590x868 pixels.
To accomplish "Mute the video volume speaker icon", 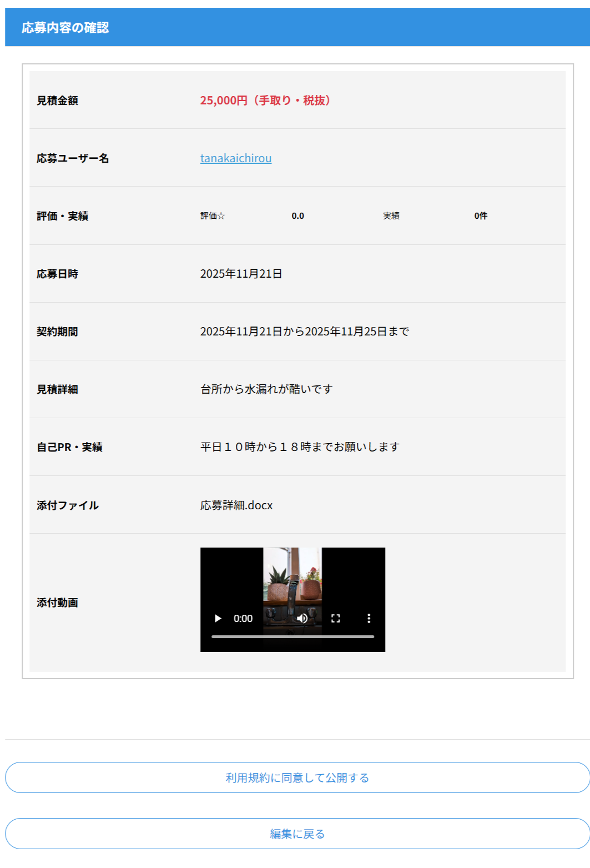I will pyautogui.click(x=302, y=618).
